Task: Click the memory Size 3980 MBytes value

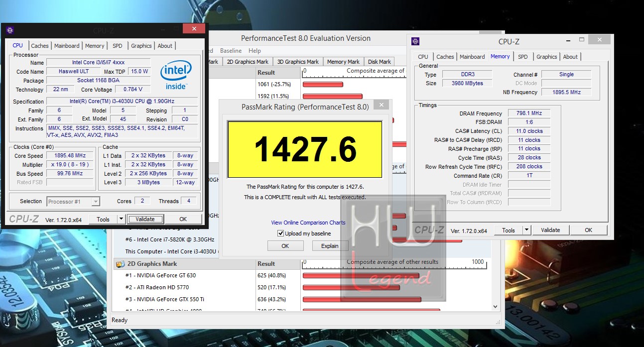Action: (x=467, y=83)
